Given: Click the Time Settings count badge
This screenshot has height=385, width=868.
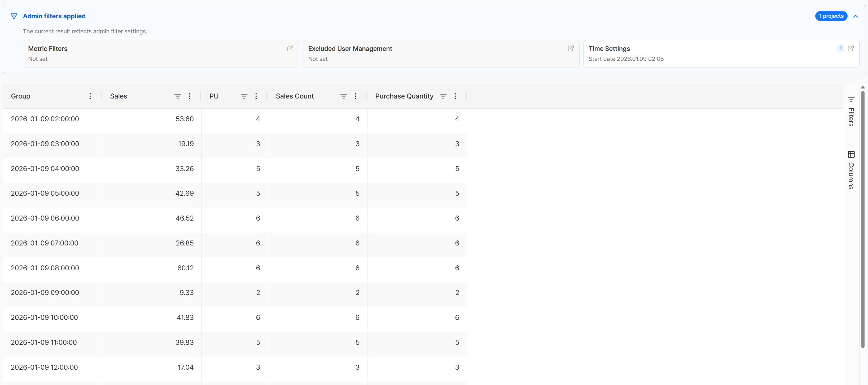Looking at the screenshot, I should coord(840,48).
